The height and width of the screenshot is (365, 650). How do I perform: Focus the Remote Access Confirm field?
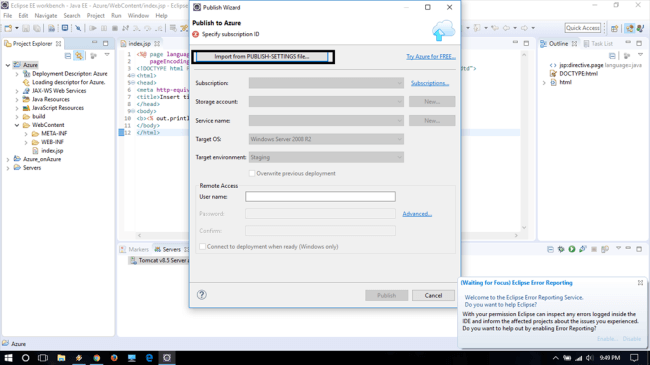click(x=320, y=231)
